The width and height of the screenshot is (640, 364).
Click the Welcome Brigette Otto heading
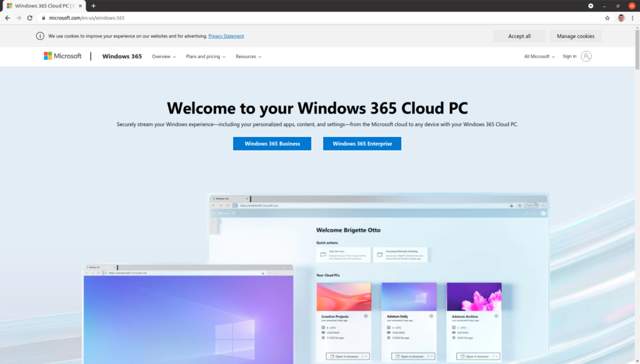[x=348, y=230]
